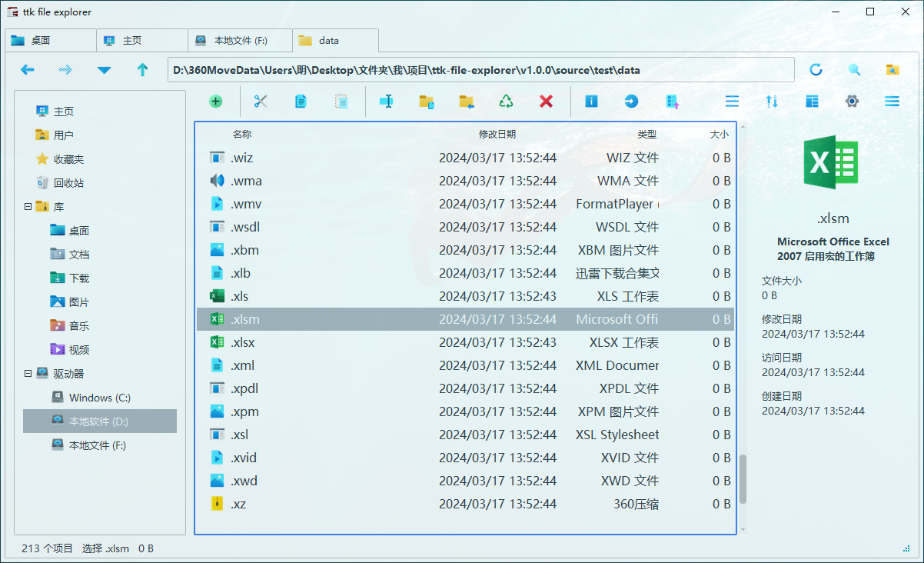Open the hamburger menu at toolbar's right end

(892, 101)
